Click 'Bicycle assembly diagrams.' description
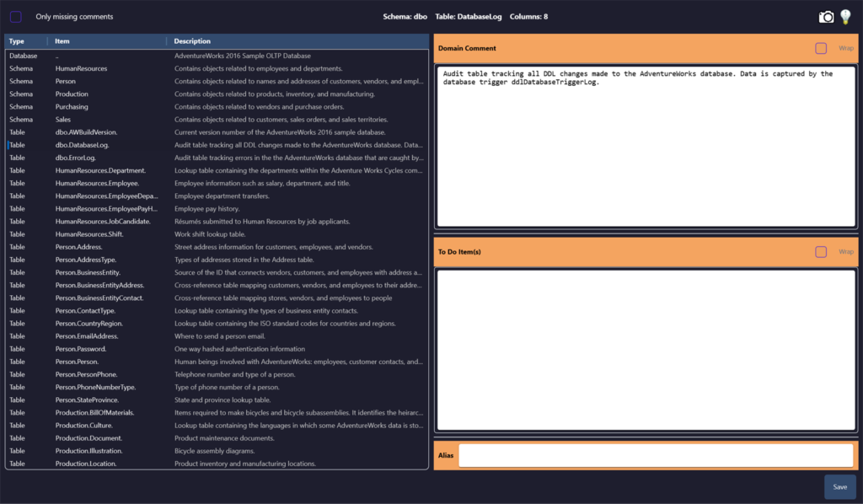The height and width of the screenshot is (504, 863). [x=215, y=451]
